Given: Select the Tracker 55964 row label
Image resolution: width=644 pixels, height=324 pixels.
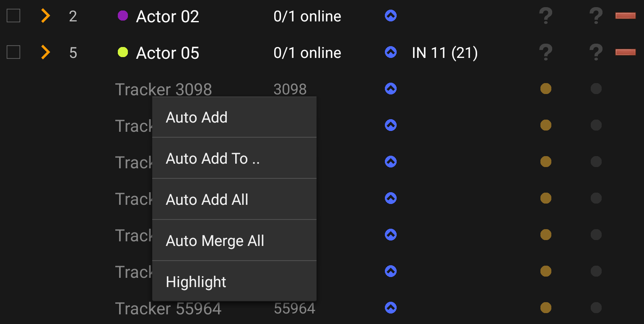Looking at the screenshot, I should pyautogui.click(x=168, y=308).
